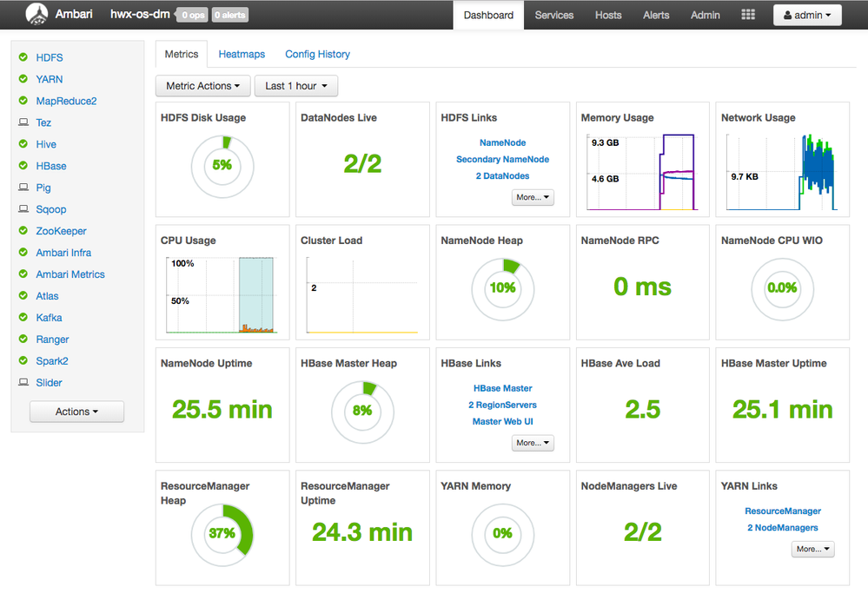This screenshot has width=868, height=600.
Task: Expand the service Actions dropdown in sidebar
Action: [76, 412]
